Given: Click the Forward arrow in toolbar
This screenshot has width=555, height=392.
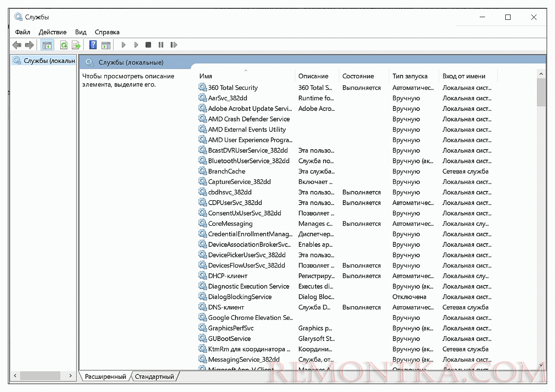Looking at the screenshot, I should tap(29, 45).
